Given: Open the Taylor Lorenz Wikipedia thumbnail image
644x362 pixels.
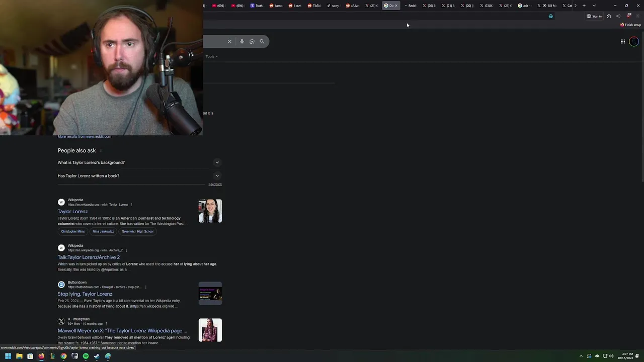Looking at the screenshot, I should (x=210, y=211).
